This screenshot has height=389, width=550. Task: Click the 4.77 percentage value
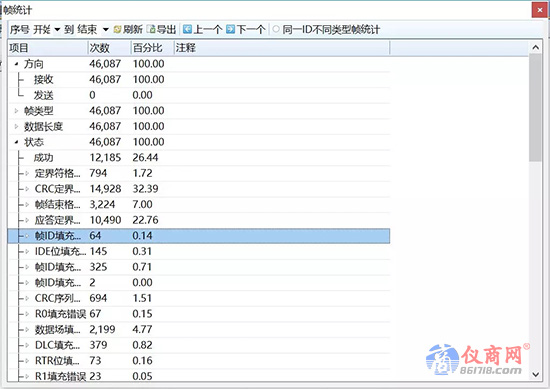pyautogui.click(x=142, y=330)
